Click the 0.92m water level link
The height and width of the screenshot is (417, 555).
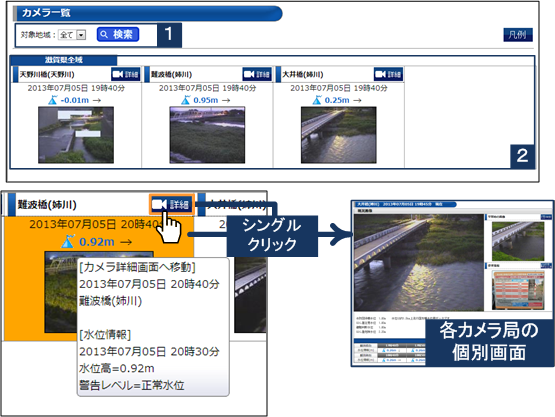tap(97, 242)
